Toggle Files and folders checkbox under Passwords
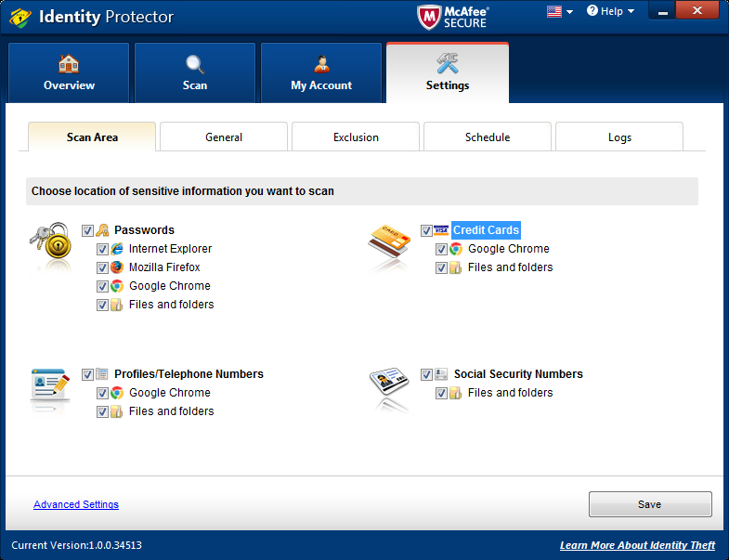The width and height of the screenshot is (729, 560). pyautogui.click(x=102, y=305)
